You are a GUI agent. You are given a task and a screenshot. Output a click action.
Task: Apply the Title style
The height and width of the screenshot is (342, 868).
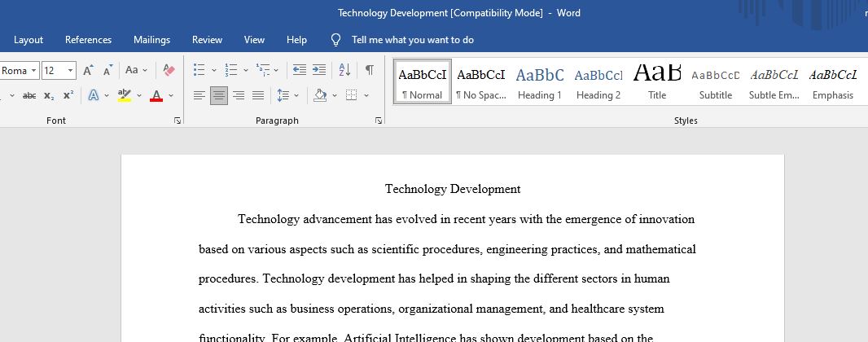pyautogui.click(x=657, y=81)
